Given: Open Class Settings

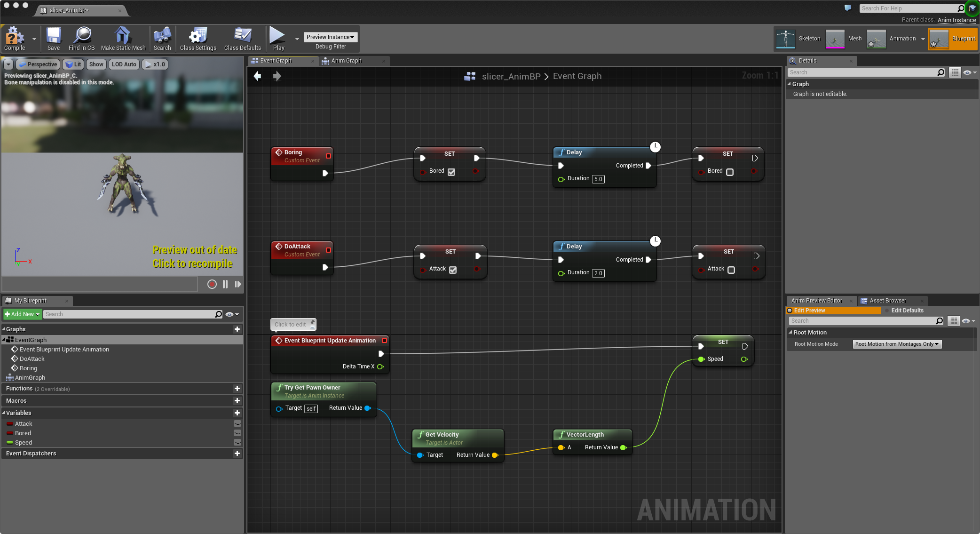Looking at the screenshot, I should click(x=197, y=38).
